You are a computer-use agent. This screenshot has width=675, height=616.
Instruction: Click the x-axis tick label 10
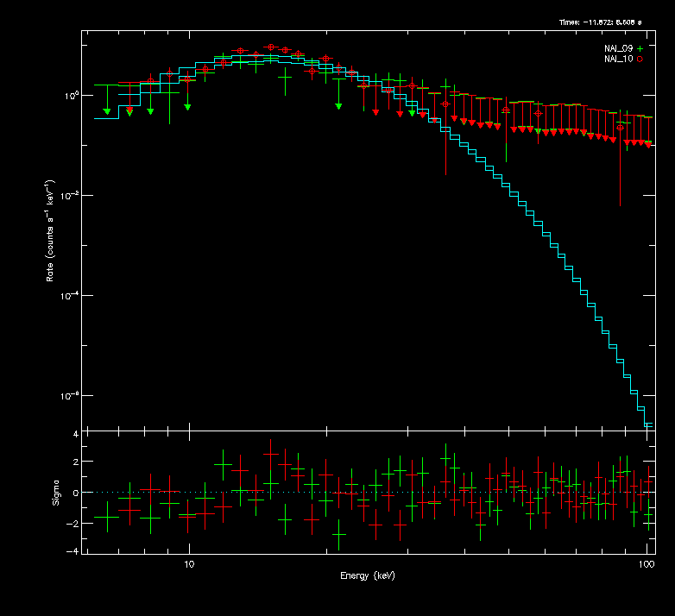click(x=188, y=563)
